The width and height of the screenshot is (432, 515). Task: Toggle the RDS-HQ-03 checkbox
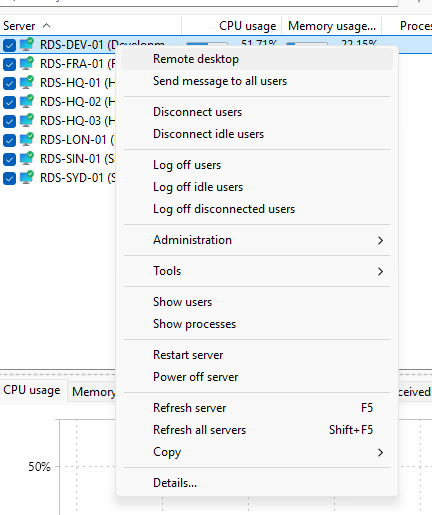point(9,121)
